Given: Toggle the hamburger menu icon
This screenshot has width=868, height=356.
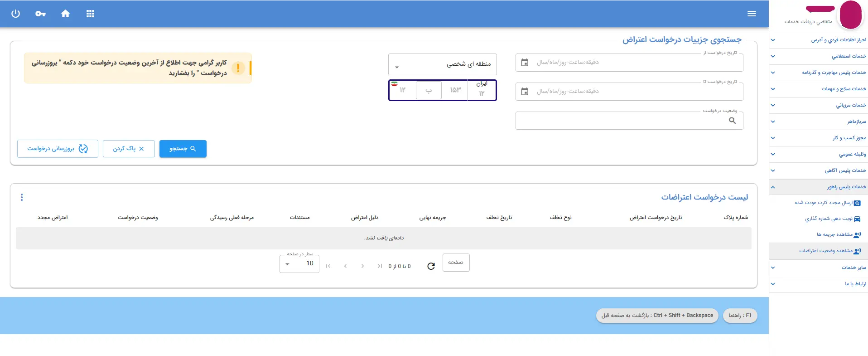Looking at the screenshot, I should point(752,14).
